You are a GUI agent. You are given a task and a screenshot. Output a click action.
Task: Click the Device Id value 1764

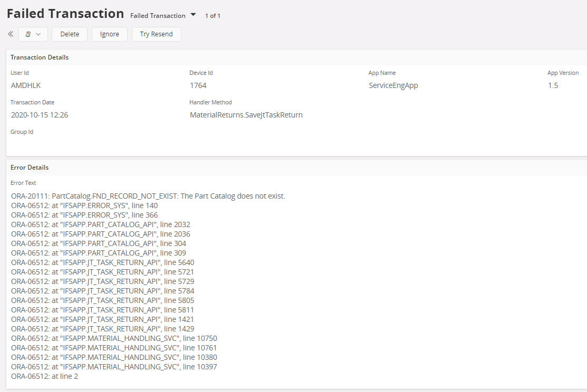(x=198, y=85)
